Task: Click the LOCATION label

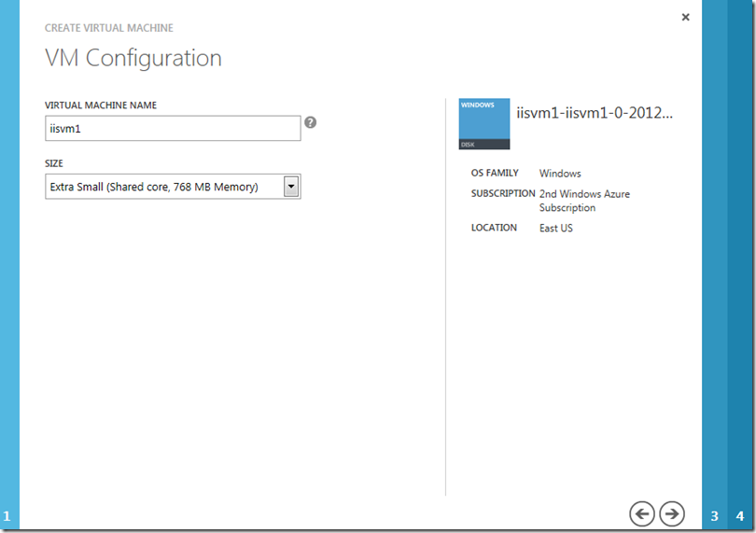Action: (x=494, y=228)
